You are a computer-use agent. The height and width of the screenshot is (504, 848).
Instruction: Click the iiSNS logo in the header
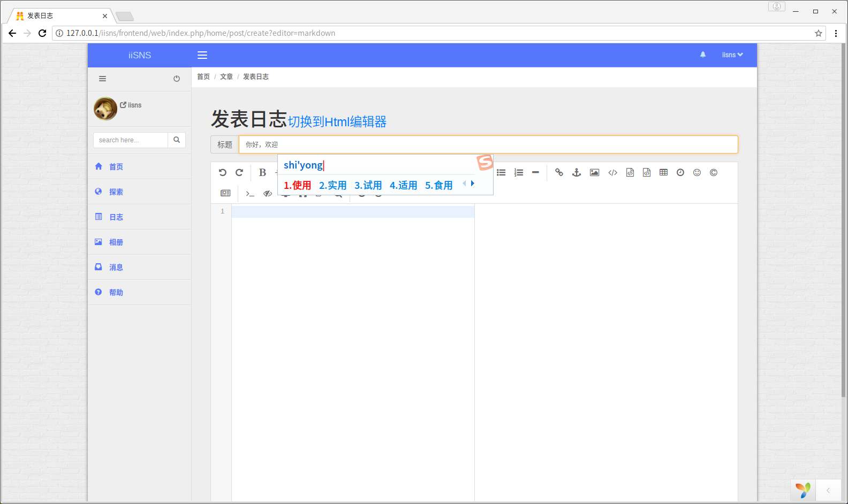point(140,55)
